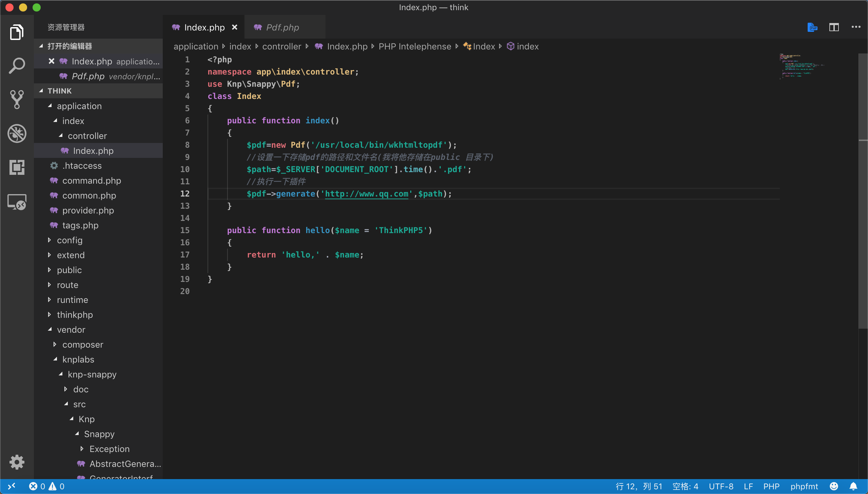Change the UTF-8 encoding in status bar

(721, 486)
